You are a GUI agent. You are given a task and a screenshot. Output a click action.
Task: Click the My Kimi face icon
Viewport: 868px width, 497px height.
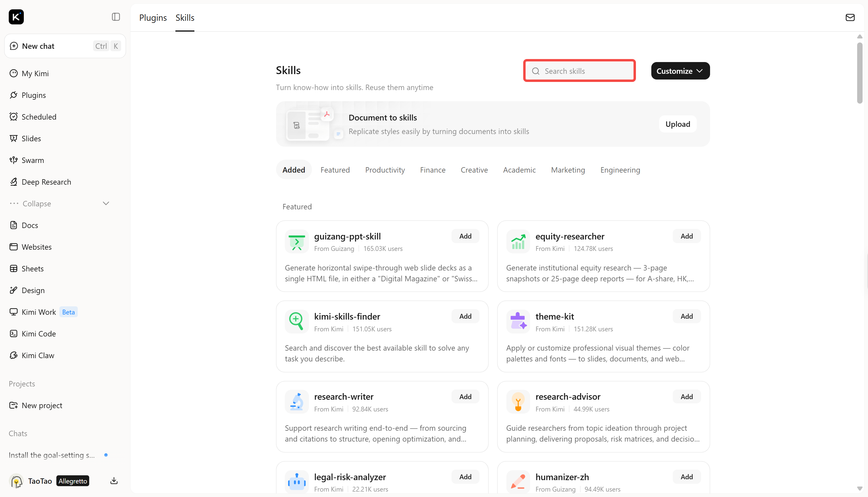pyautogui.click(x=14, y=73)
